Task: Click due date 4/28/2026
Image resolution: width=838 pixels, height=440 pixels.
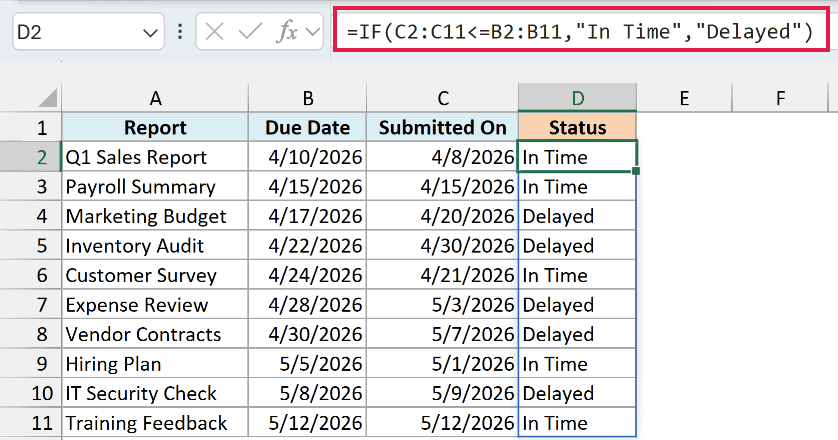Action: (307, 305)
